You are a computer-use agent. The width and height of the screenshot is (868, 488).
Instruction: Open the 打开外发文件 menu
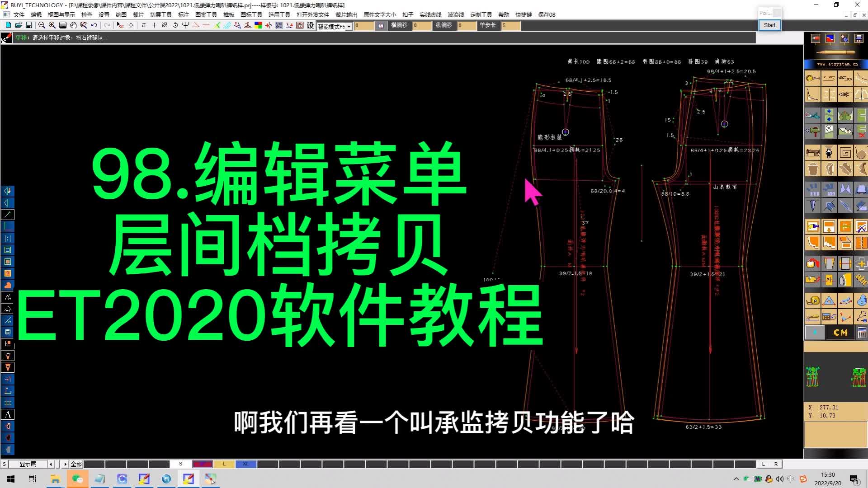pos(313,14)
